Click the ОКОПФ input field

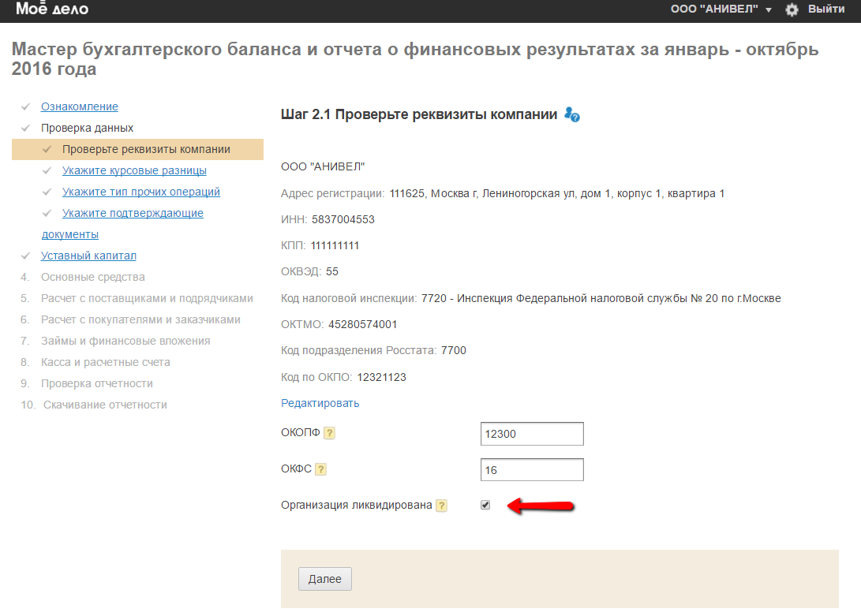pos(531,434)
